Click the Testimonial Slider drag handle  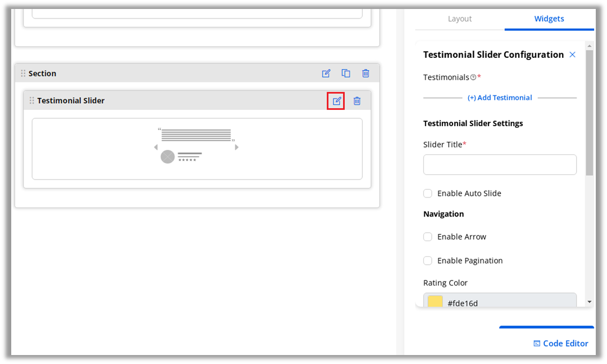point(31,100)
